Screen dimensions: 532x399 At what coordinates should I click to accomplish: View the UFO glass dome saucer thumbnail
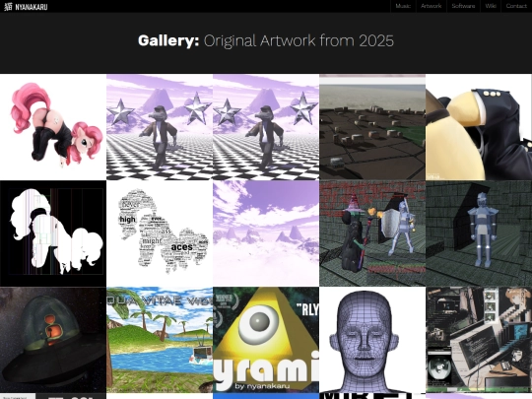(x=53, y=340)
